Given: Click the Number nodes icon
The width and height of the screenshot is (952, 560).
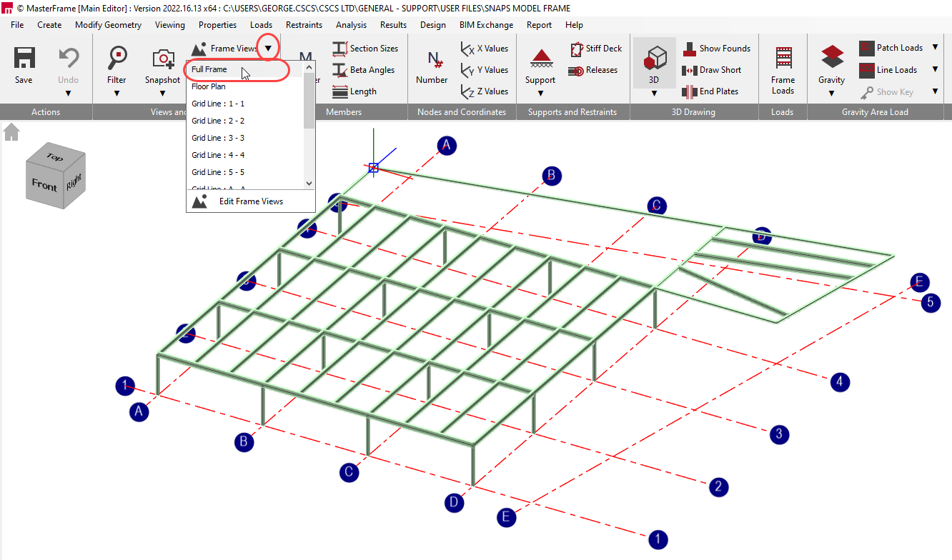Looking at the screenshot, I should [432, 60].
